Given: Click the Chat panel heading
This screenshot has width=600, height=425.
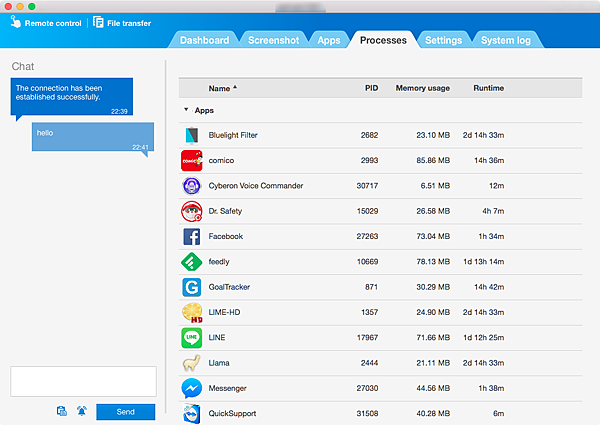Looking at the screenshot, I should tap(23, 66).
